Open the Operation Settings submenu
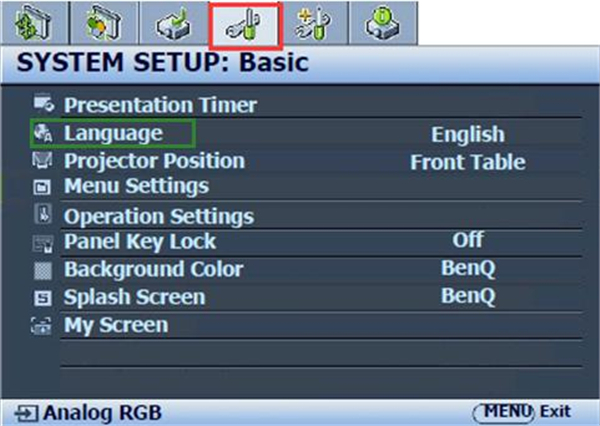 point(159,217)
